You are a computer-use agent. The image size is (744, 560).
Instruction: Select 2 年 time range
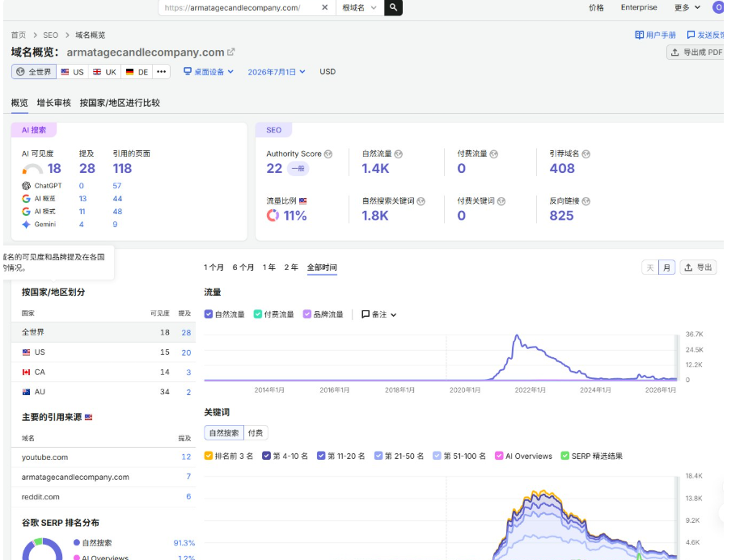pos(291,267)
